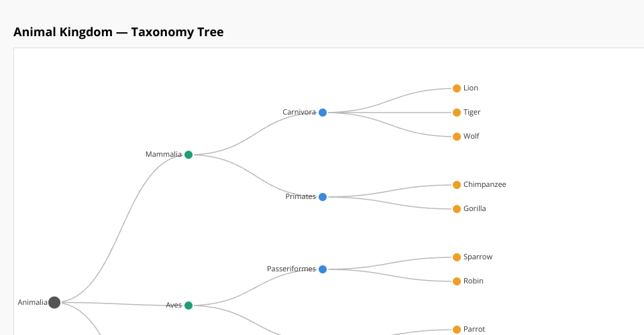Click the Sparrow leaf node dot
This screenshot has height=335, width=644.
pos(457,257)
